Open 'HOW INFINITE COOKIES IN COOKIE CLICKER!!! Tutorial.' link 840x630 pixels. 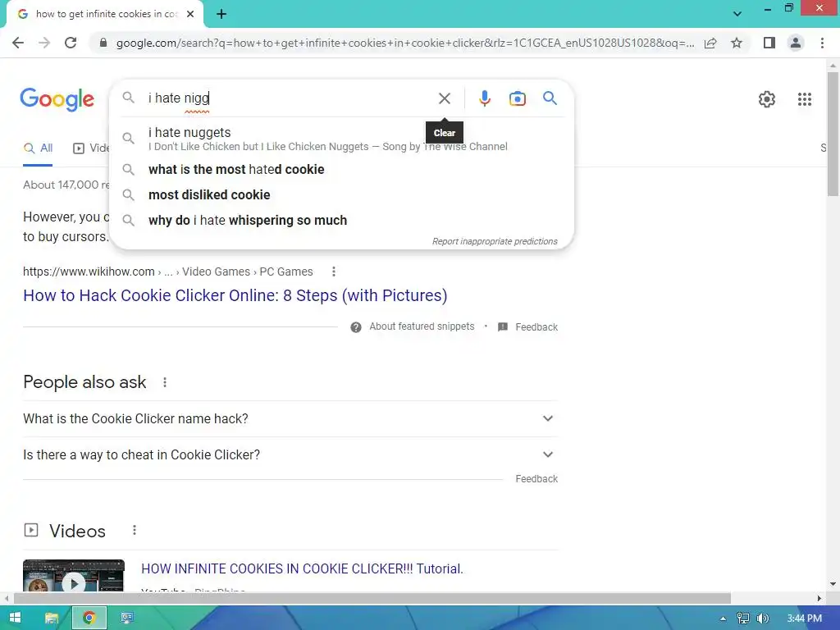coord(302,568)
